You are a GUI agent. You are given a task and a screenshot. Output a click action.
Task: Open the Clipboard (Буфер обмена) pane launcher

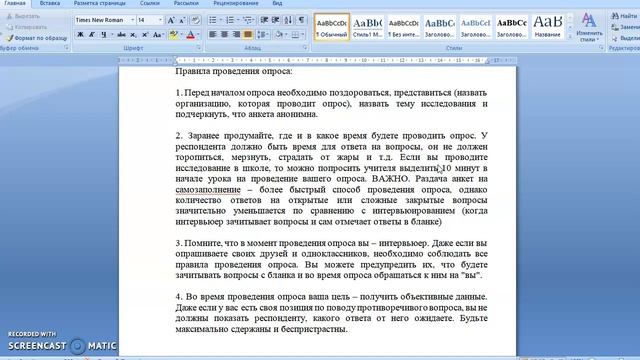point(66,48)
